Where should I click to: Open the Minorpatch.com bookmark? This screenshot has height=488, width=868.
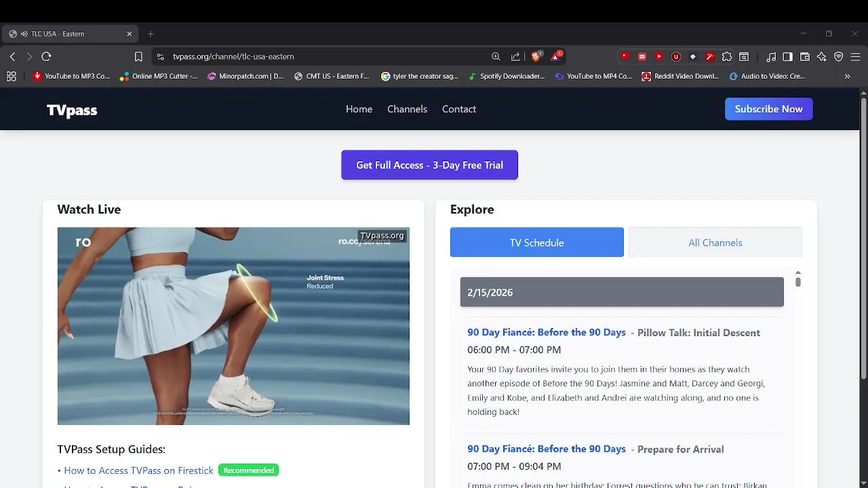pos(245,77)
